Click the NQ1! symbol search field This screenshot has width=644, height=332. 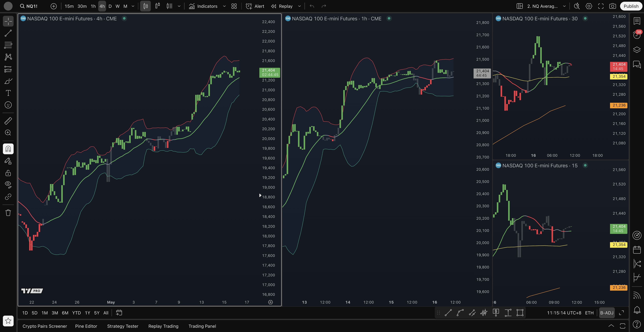[32, 6]
